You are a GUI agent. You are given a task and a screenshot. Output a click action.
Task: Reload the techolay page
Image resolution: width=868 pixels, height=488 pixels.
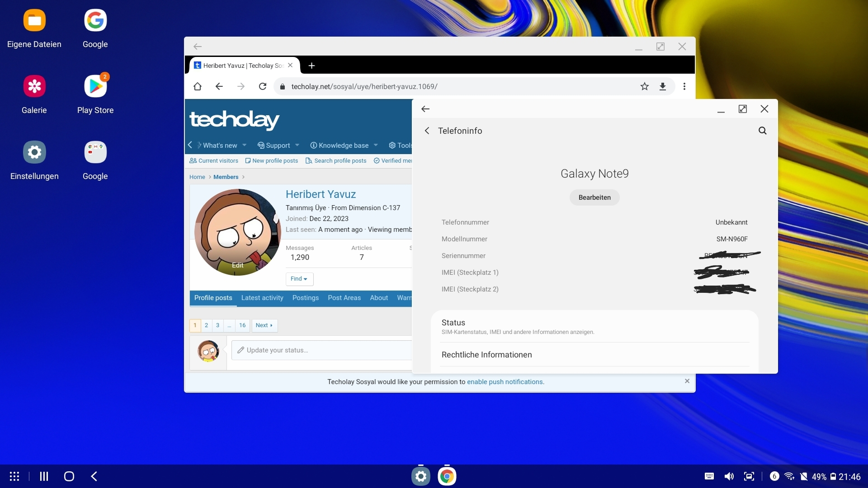pyautogui.click(x=263, y=86)
